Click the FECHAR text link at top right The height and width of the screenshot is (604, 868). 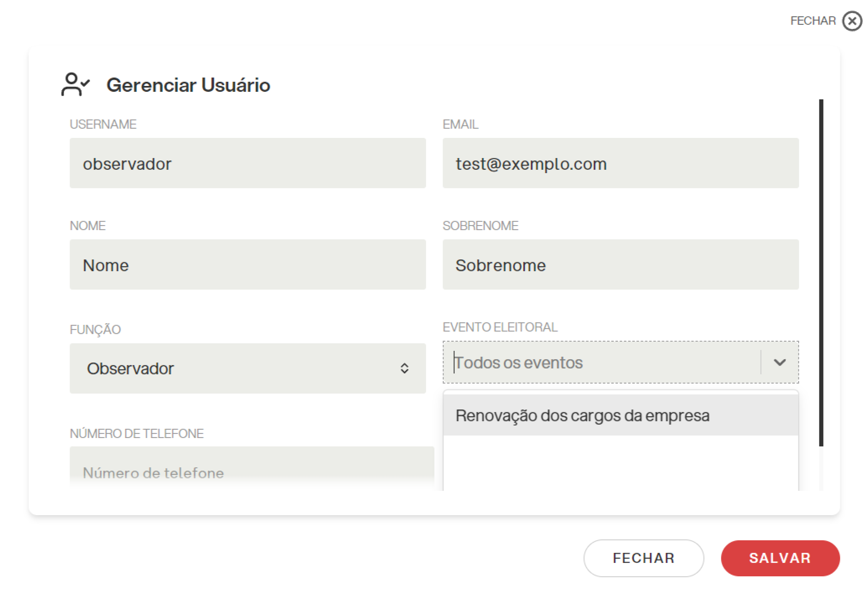point(813,21)
